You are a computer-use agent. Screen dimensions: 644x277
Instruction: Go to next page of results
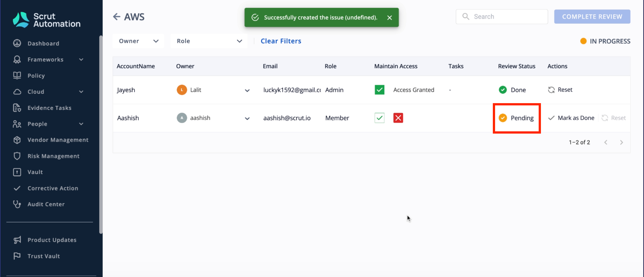click(621, 142)
